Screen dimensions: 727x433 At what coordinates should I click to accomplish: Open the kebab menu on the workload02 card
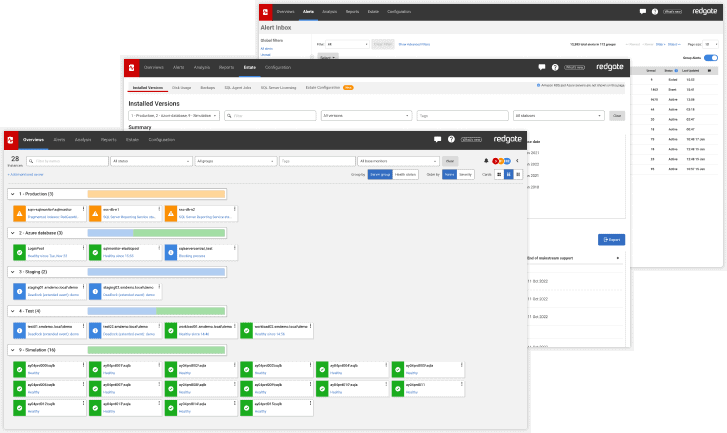[x=311, y=326]
